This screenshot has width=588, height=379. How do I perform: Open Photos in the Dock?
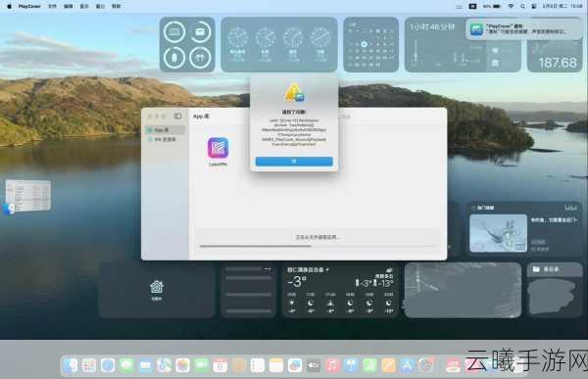182,365
